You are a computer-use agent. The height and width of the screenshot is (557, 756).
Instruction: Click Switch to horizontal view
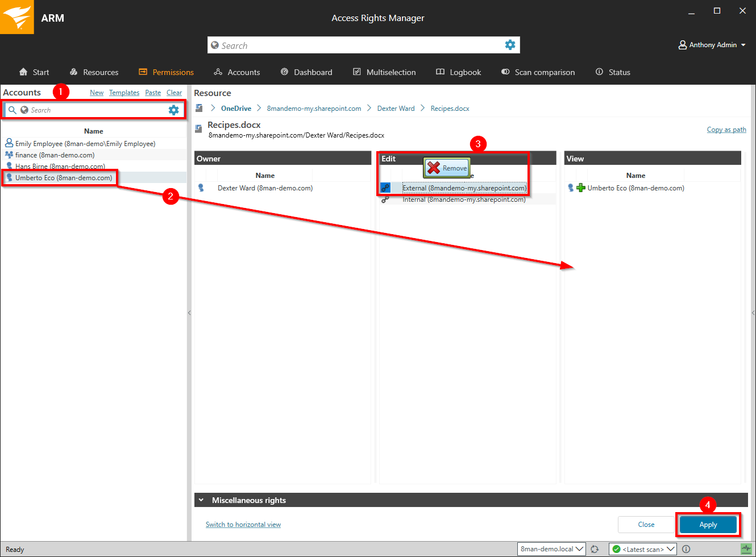243,525
